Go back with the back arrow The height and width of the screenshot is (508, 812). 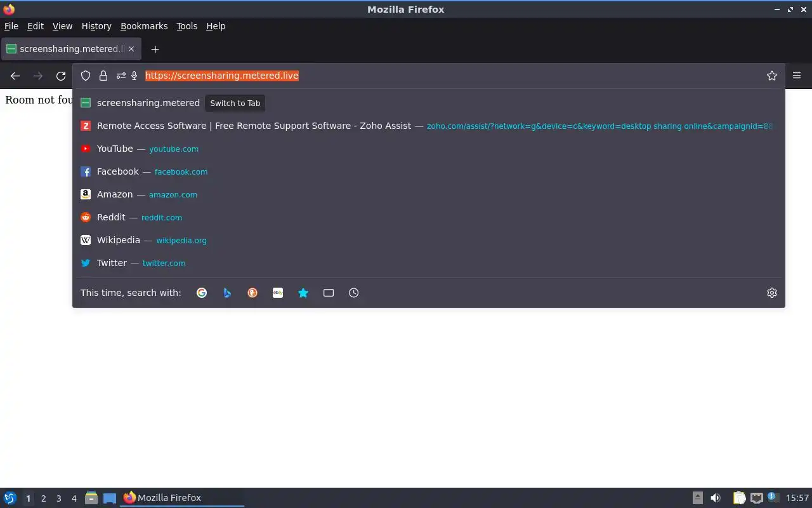point(15,76)
